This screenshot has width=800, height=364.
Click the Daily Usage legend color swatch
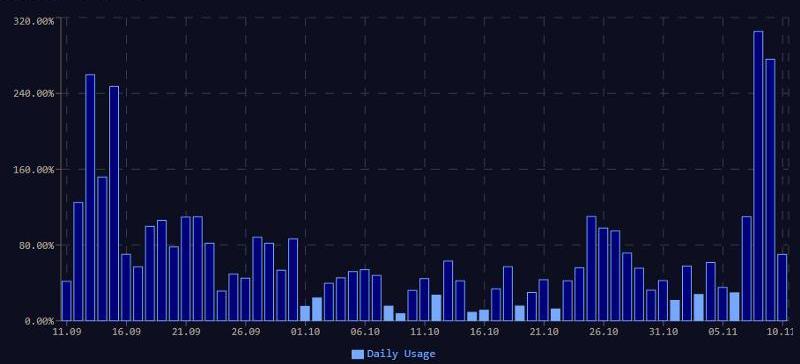click(x=358, y=354)
